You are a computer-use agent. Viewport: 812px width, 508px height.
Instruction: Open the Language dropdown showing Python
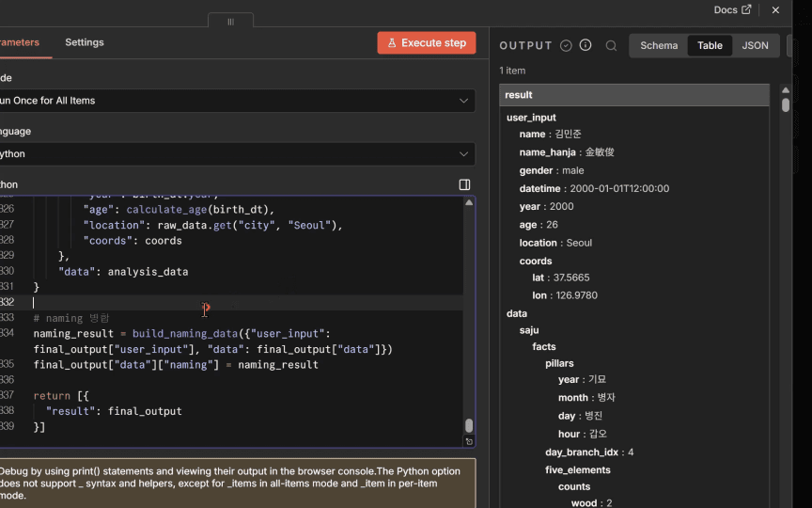[x=235, y=154]
